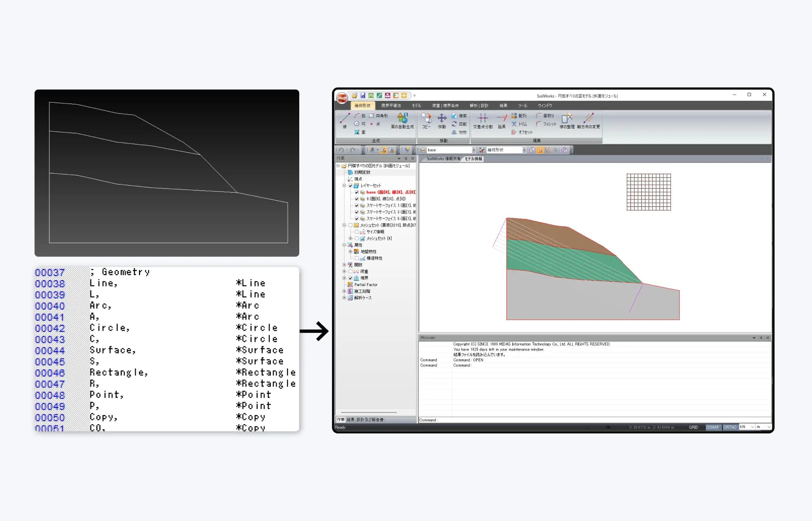The image size is (812, 521).
Task: Click the 線の整理 icon
Action: click(x=567, y=121)
